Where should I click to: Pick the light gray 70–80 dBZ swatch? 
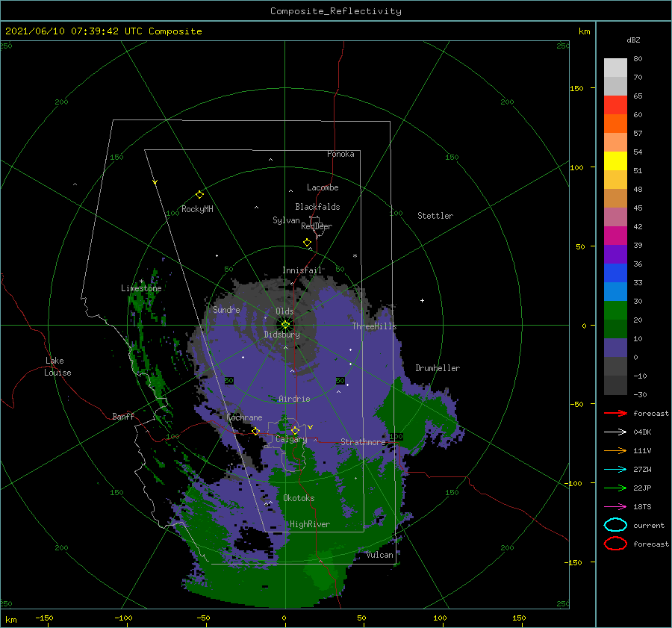pyautogui.click(x=615, y=67)
